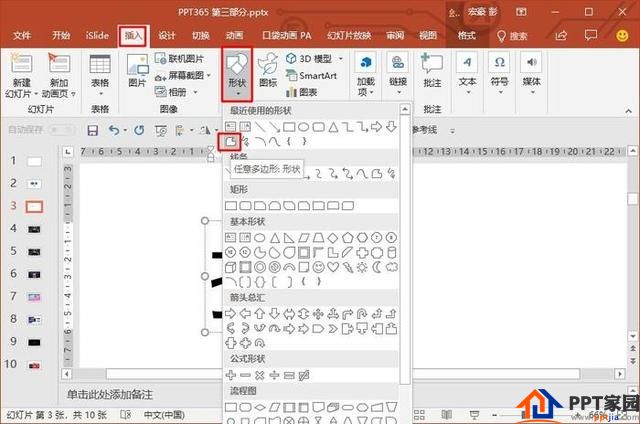
Task: Choose the oval in recently used shapes
Action: (x=303, y=127)
